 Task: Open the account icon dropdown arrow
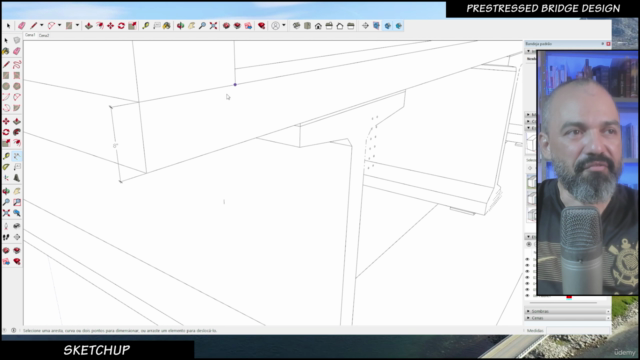point(284,26)
